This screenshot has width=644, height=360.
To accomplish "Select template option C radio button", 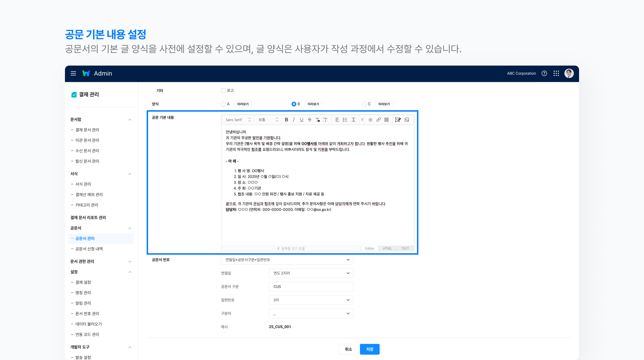I will tap(364, 104).
